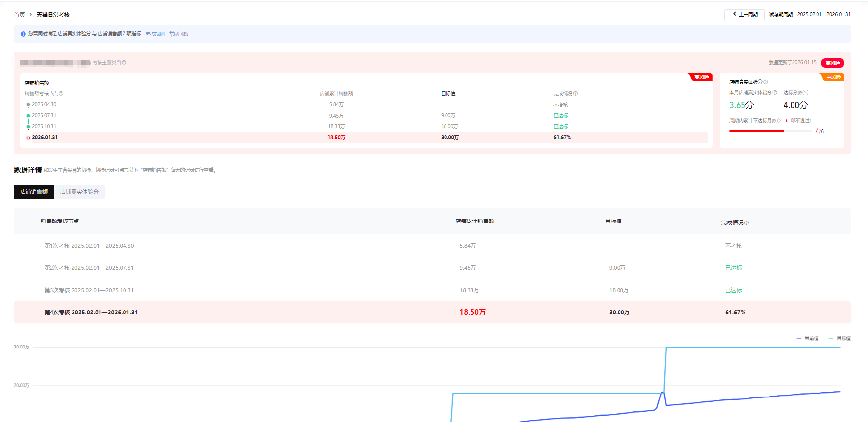The width and height of the screenshot is (868, 422).
Task: Toggle 目标值 series in chart legend
Action: pos(840,338)
